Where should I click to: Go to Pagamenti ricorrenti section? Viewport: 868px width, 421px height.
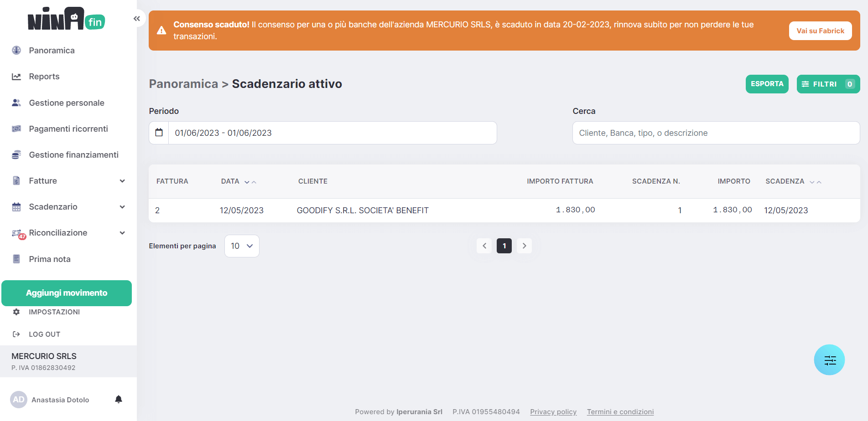click(68, 129)
